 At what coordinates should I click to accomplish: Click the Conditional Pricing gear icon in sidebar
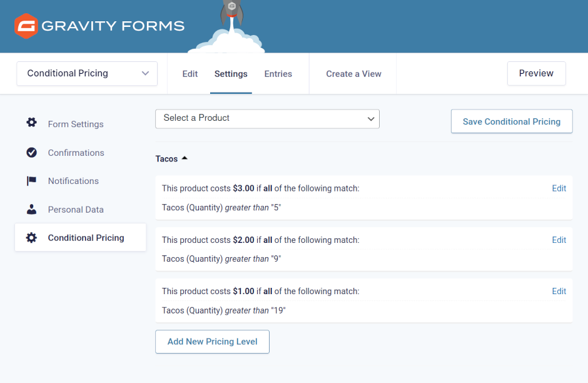[31, 237]
